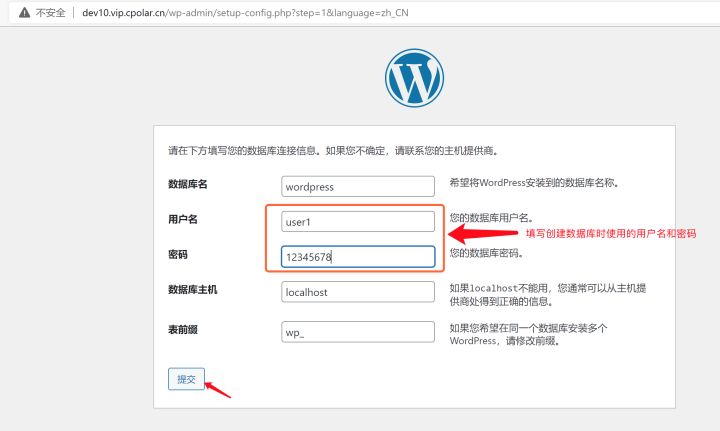Click the database host field containing localhost
This screenshot has width=720, height=431.
point(358,292)
